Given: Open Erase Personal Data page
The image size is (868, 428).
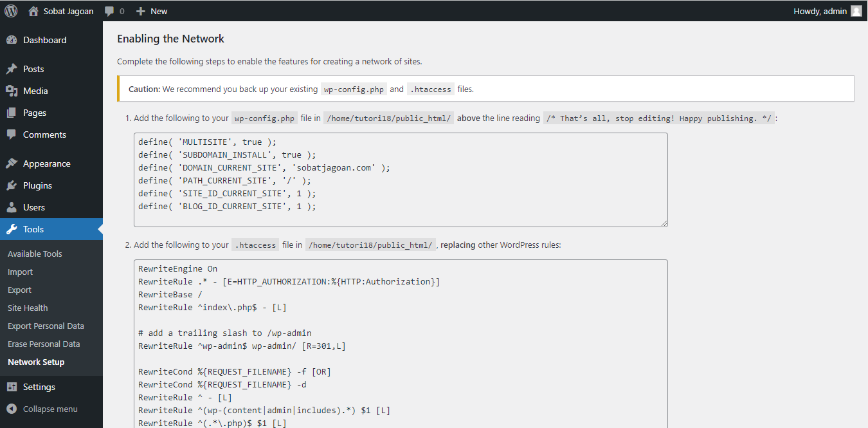Looking at the screenshot, I should [x=44, y=344].
